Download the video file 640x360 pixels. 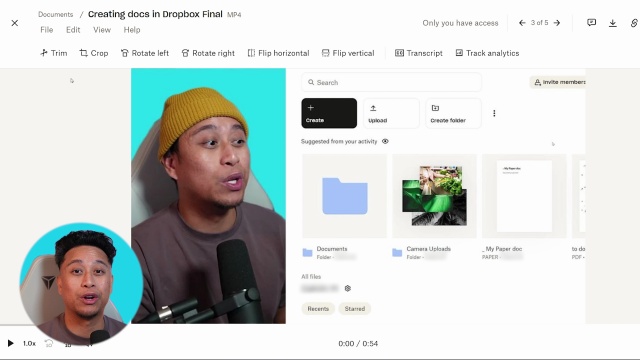pyautogui.click(x=613, y=23)
